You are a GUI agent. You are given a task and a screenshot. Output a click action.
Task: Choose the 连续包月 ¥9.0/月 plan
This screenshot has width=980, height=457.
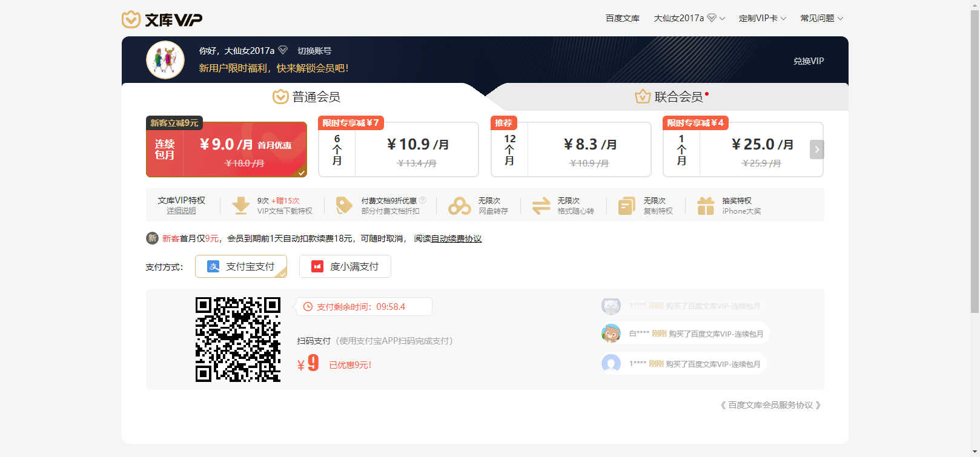pyautogui.click(x=227, y=150)
